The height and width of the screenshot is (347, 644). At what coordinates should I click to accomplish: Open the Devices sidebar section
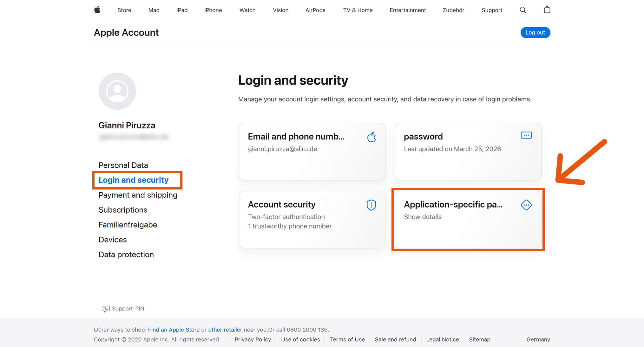pos(113,240)
